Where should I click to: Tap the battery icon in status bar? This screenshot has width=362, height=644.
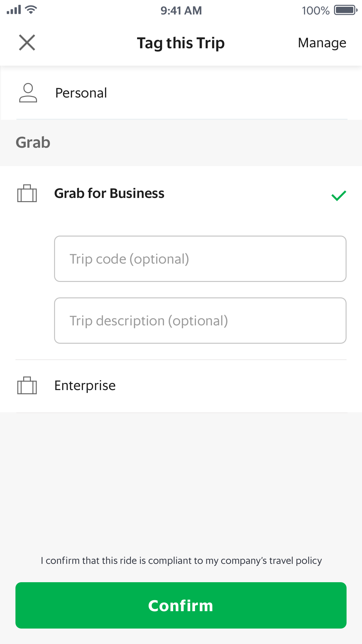[x=346, y=10]
